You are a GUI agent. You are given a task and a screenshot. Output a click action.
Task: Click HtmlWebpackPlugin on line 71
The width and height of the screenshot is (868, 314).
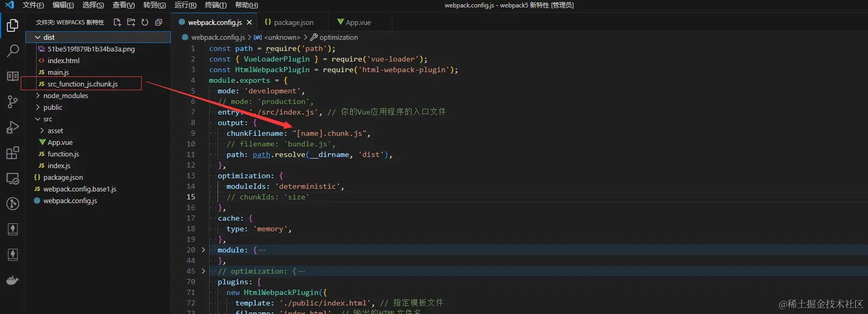pyautogui.click(x=281, y=292)
